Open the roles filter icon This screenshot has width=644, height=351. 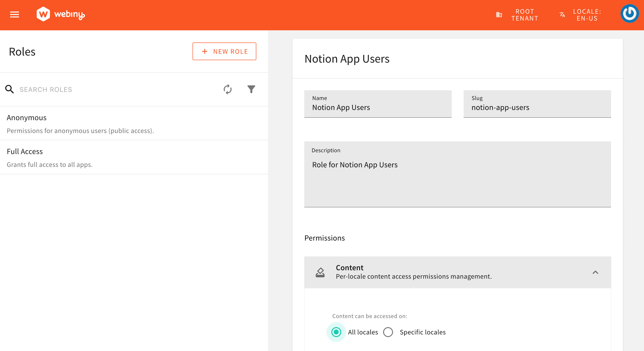click(251, 89)
